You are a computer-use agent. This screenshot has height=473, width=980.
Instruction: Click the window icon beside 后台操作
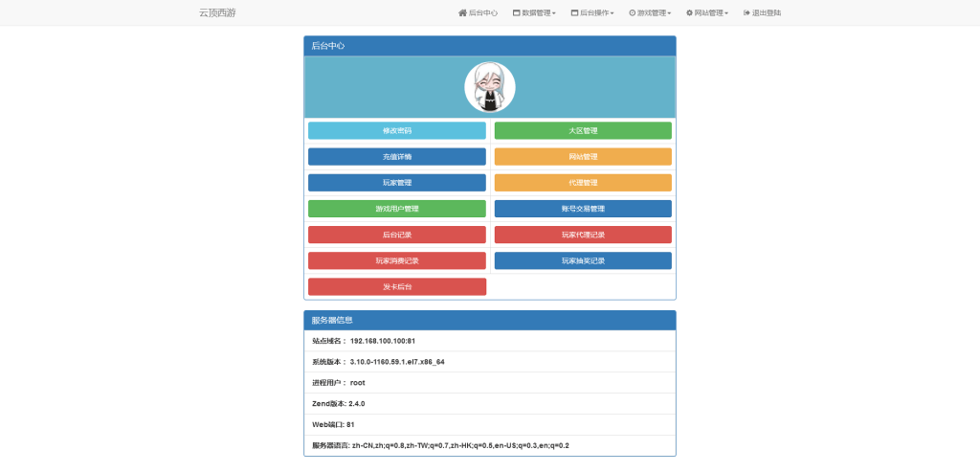[x=574, y=13]
